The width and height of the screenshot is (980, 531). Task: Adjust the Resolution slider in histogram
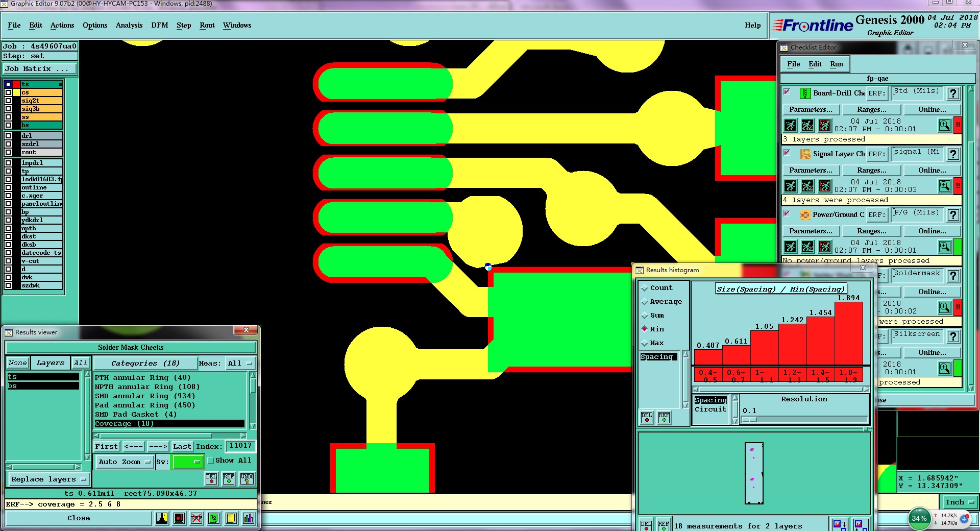pos(749,420)
